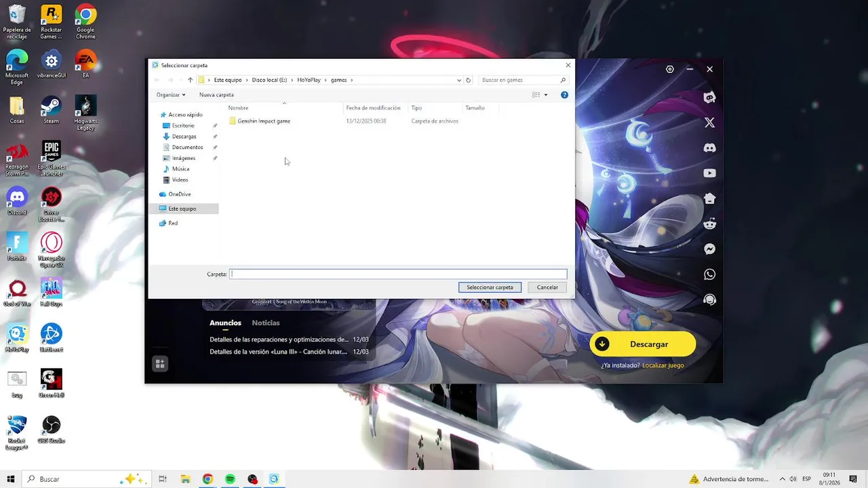Expand the view options dropdown arrow

(546, 95)
